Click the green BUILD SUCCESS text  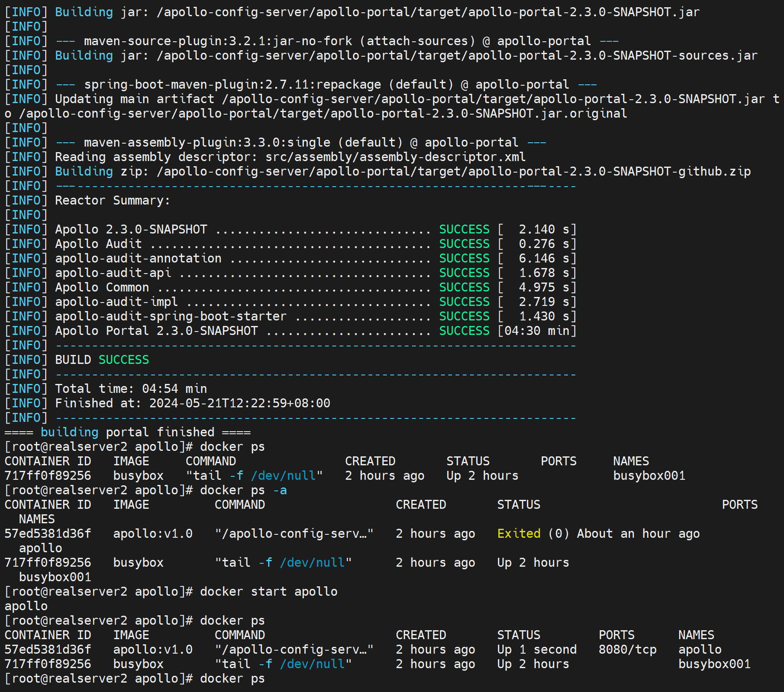pos(124,360)
